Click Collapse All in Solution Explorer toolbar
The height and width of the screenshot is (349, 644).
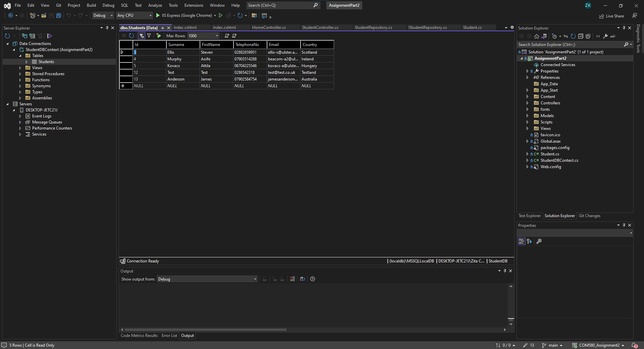tap(581, 36)
